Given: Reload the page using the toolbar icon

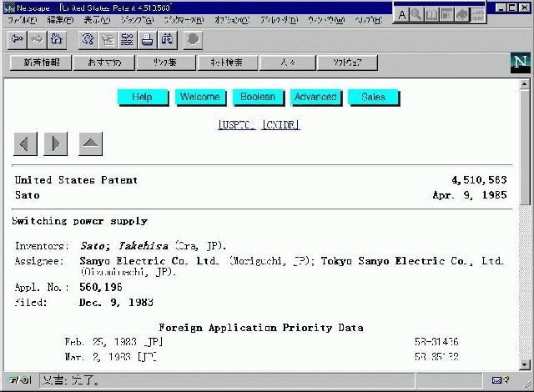Looking at the screenshot, I should (88, 38).
